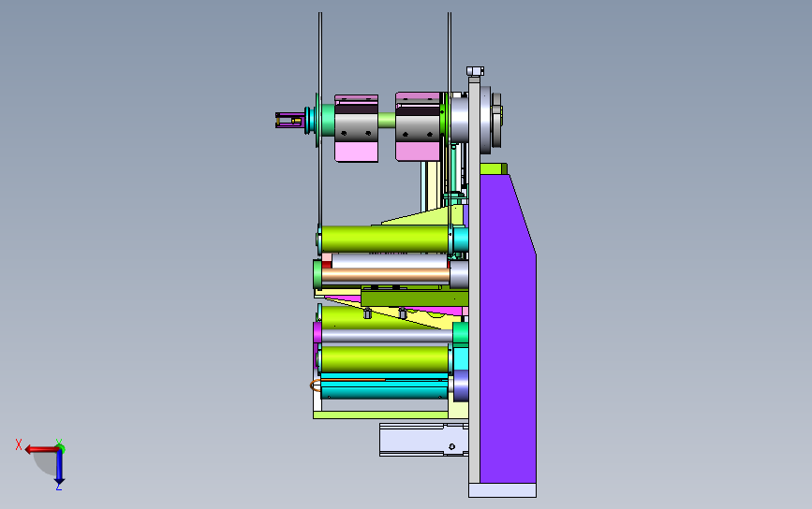The height and width of the screenshot is (509, 812).
Task: Select the white roller below the top yellow-green roller
Action: point(389,261)
